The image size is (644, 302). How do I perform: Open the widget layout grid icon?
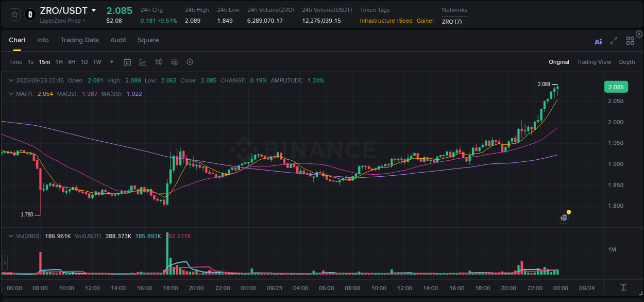(630, 40)
